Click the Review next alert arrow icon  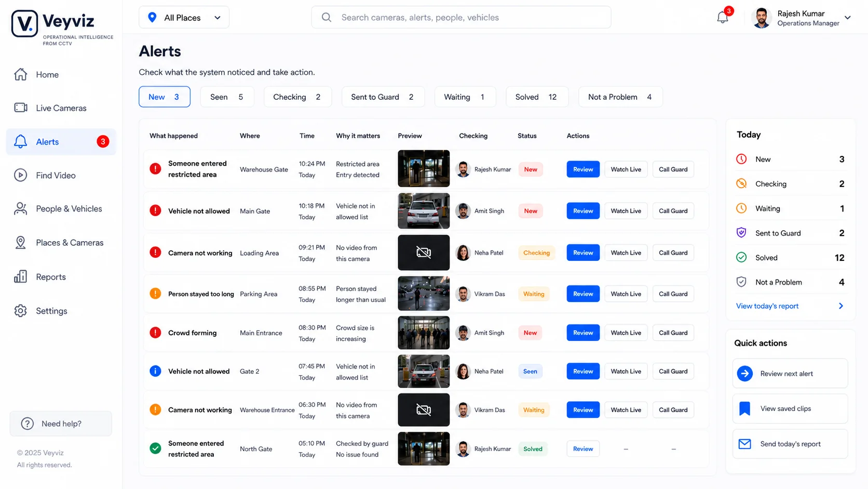(x=745, y=373)
